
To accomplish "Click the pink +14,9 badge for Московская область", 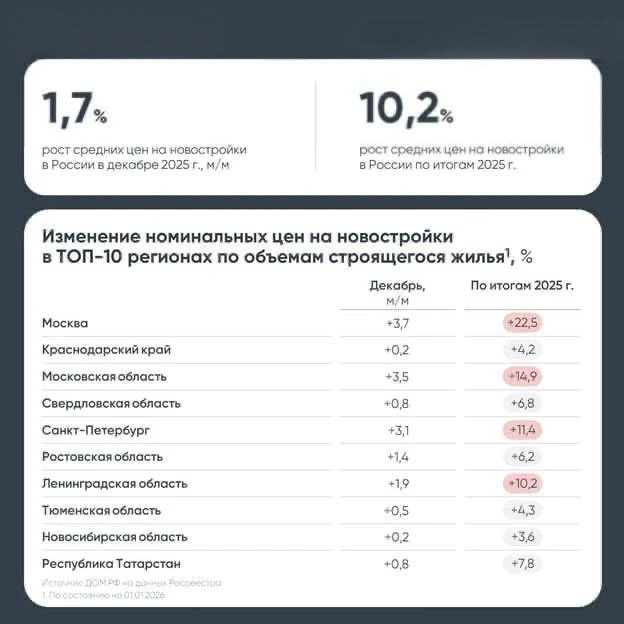I will (x=523, y=377).
